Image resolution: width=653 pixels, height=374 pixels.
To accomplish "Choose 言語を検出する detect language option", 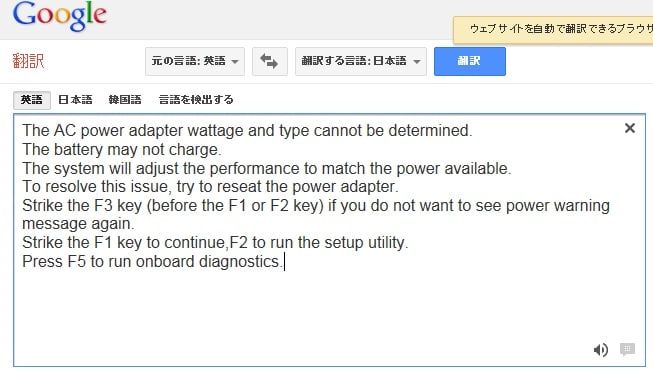I will click(x=196, y=100).
